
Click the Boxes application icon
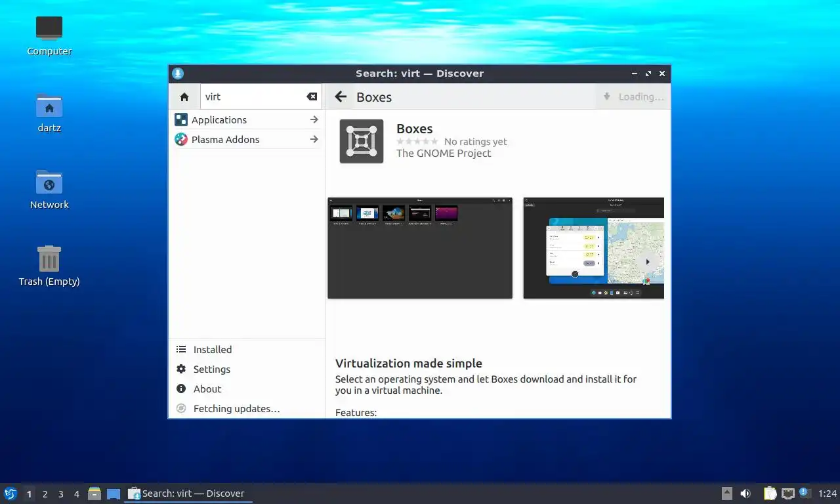tap(362, 141)
